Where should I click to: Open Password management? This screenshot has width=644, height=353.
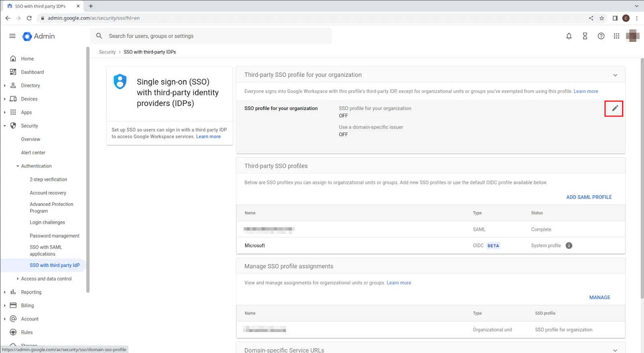click(55, 236)
